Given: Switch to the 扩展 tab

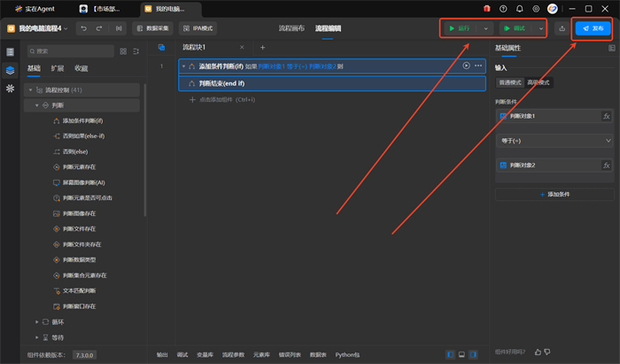Looking at the screenshot, I should [x=58, y=68].
